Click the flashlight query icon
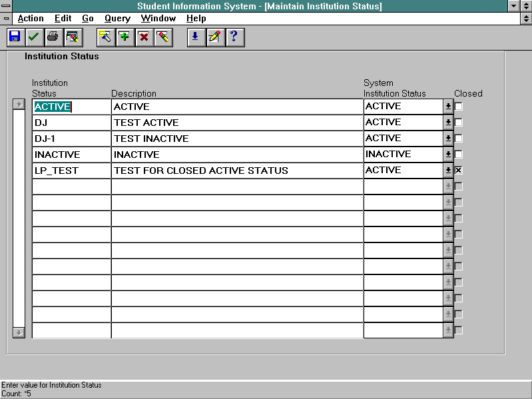Viewport: 532px width, 399px height. tap(105, 37)
